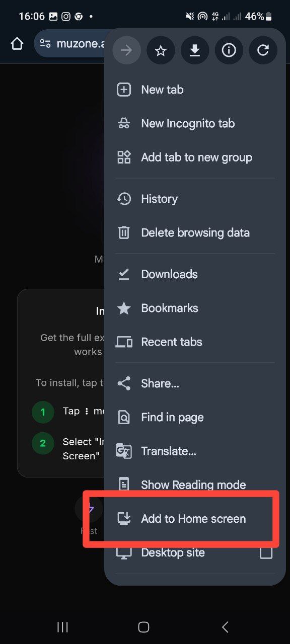Open a New Incognito tab

tap(195, 123)
